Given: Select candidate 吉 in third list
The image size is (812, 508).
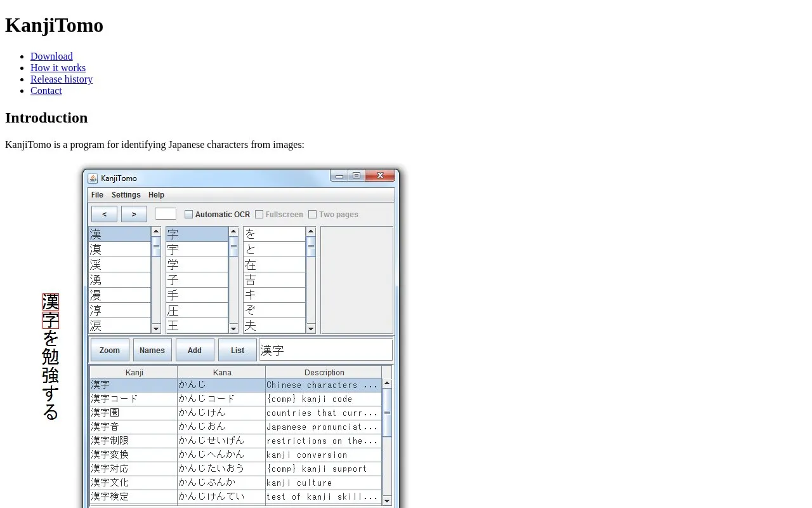Looking at the screenshot, I should (x=274, y=280).
